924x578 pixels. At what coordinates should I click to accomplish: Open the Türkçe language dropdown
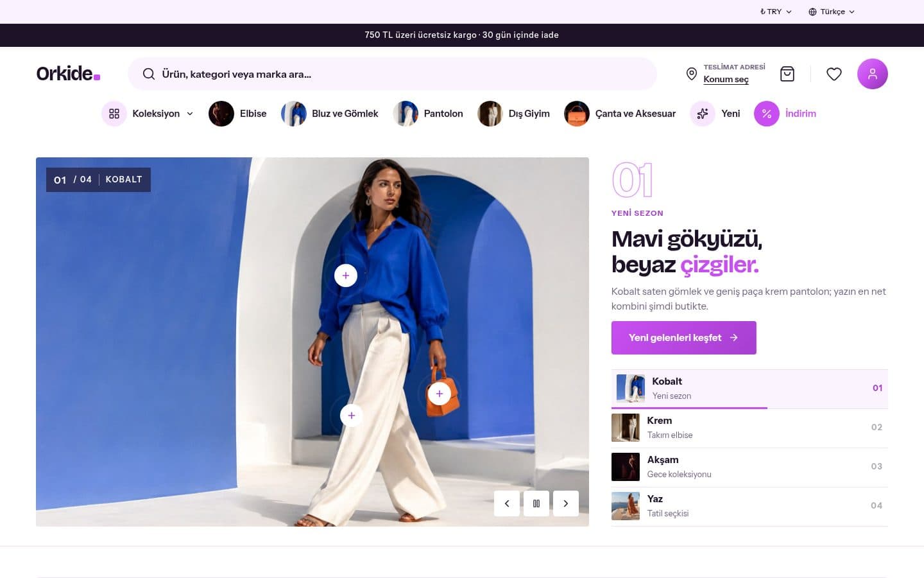pos(832,12)
